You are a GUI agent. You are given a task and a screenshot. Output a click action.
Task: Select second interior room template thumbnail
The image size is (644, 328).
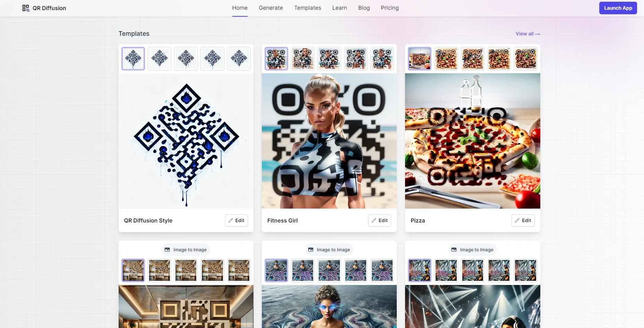(x=160, y=270)
